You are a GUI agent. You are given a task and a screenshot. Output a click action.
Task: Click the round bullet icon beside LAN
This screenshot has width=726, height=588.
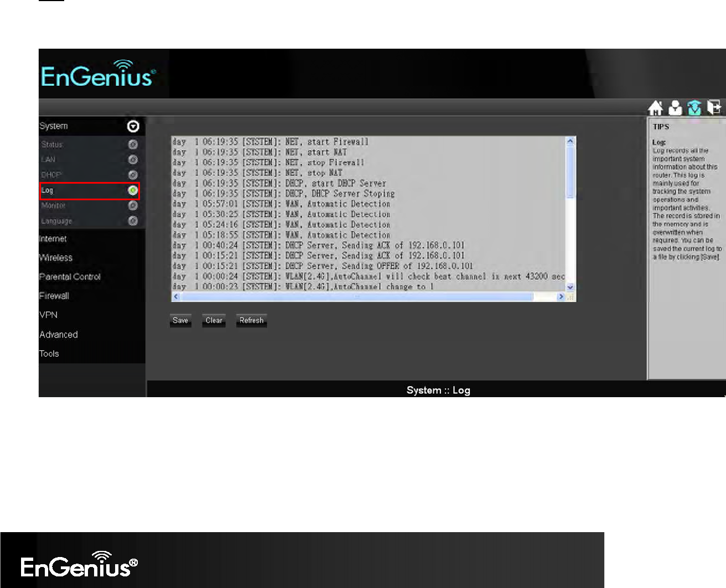133,160
